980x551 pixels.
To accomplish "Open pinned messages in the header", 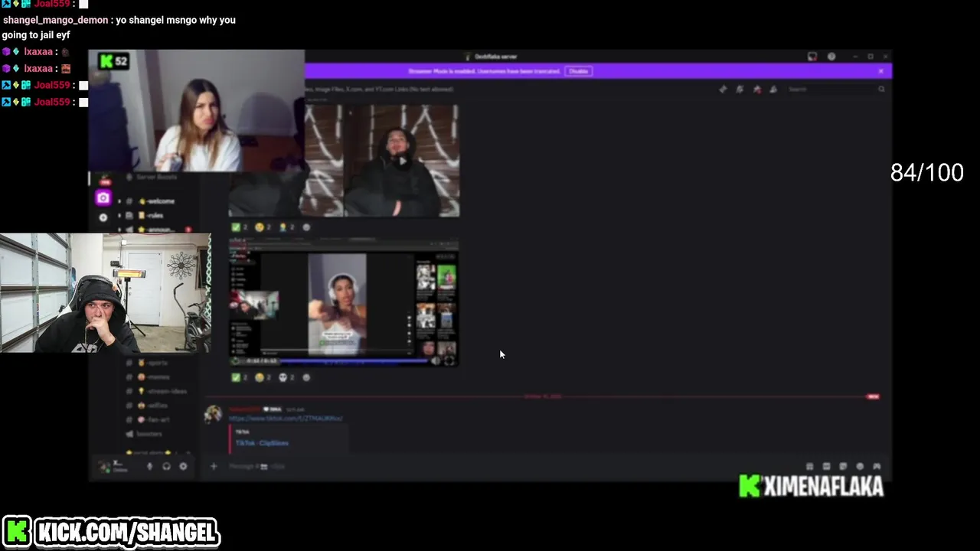I will point(756,89).
